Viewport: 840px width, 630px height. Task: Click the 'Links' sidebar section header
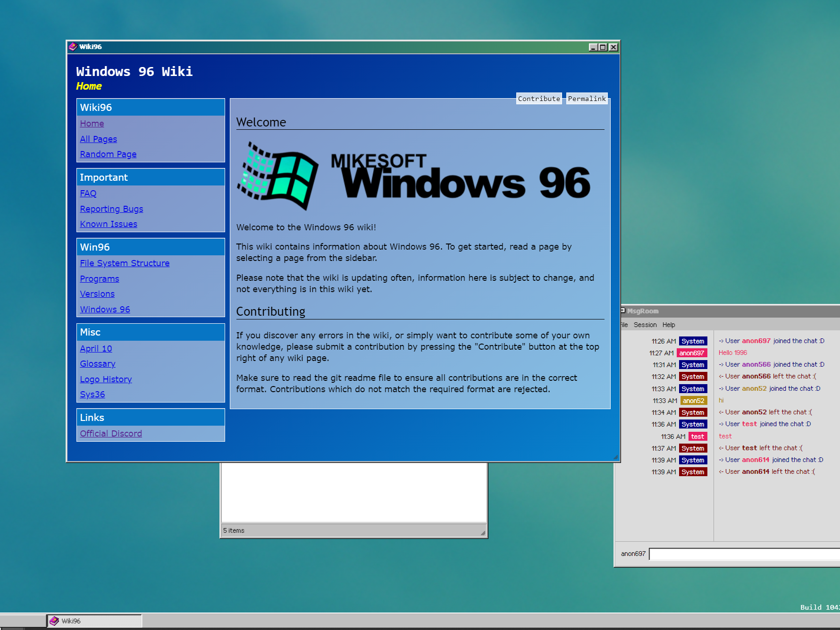coord(151,418)
